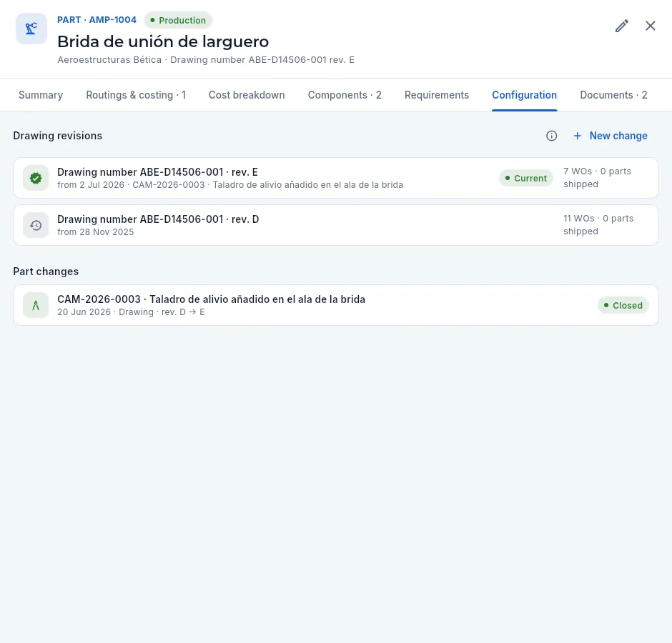The height and width of the screenshot is (643, 672).
Task: Click the Drawing revisions heading
Action: pyautogui.click(x=58, y=136)
